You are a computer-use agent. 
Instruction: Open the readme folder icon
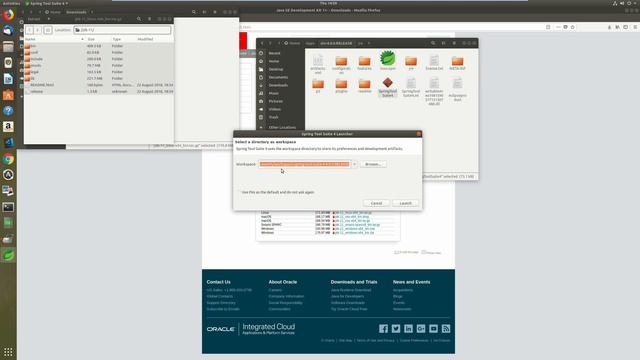pos(364,86)
